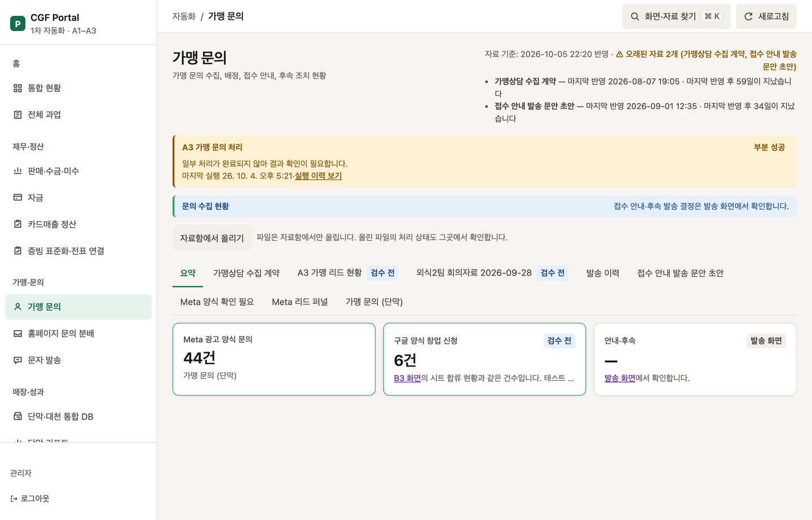
Task: Click the 홈페이지 문의 분배 inbox icon
Action: coord(17,333)
